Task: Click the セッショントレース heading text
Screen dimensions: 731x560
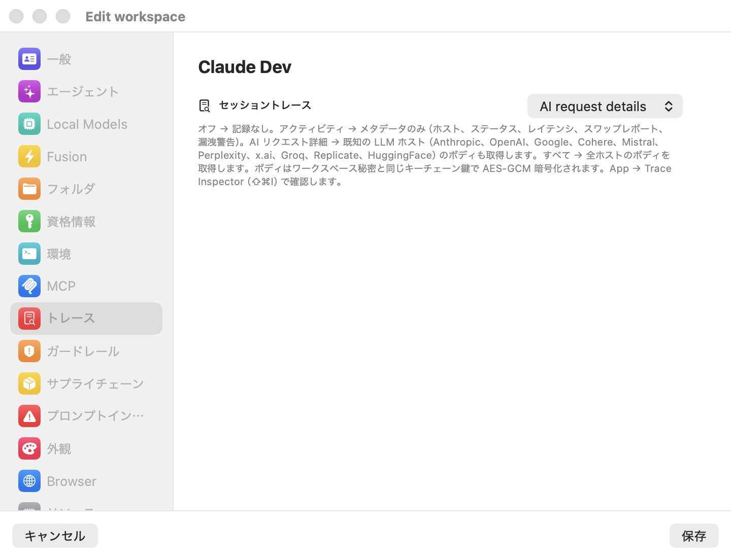Action: (265, 105)
